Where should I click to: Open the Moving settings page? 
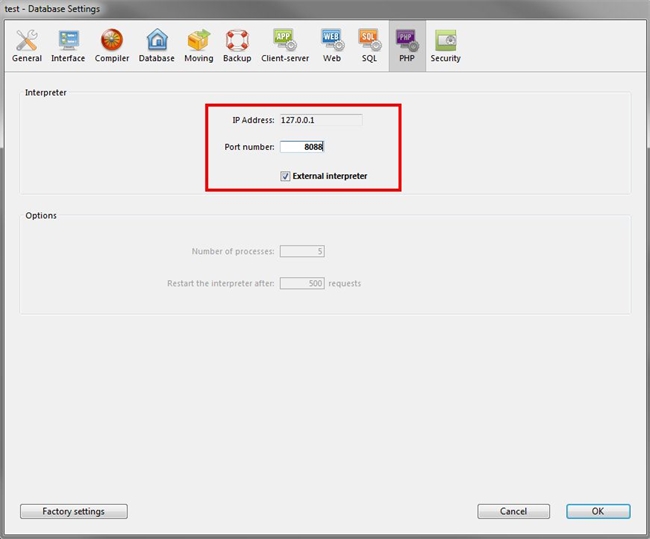(x=198, y=45)
